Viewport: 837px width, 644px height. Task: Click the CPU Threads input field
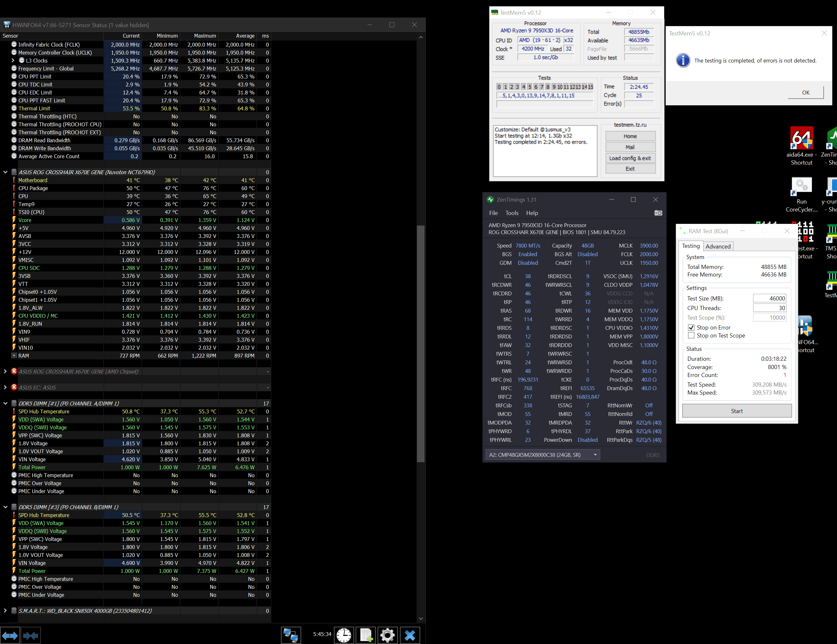770,308
